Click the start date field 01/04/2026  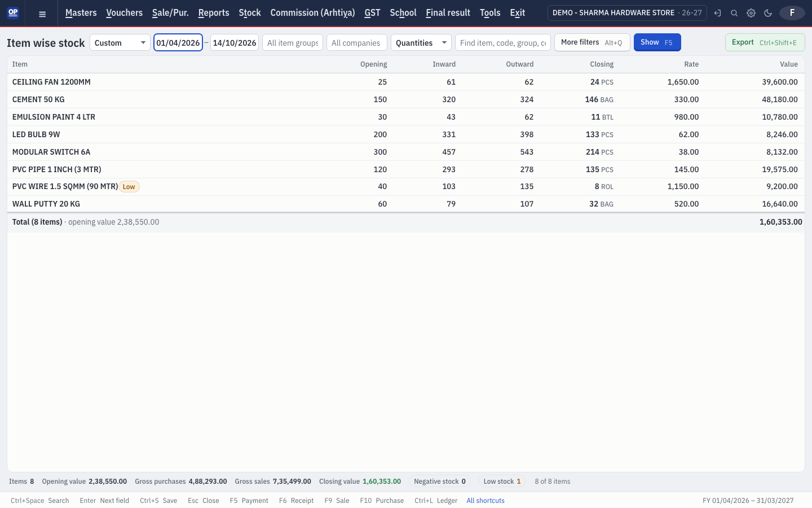(x=178, y=43)
